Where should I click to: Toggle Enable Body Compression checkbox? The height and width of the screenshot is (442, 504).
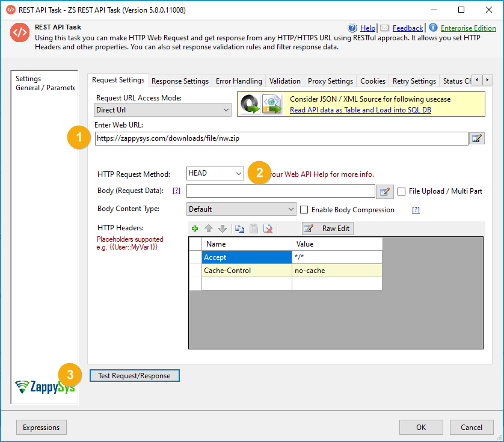[x=304, y=210]
